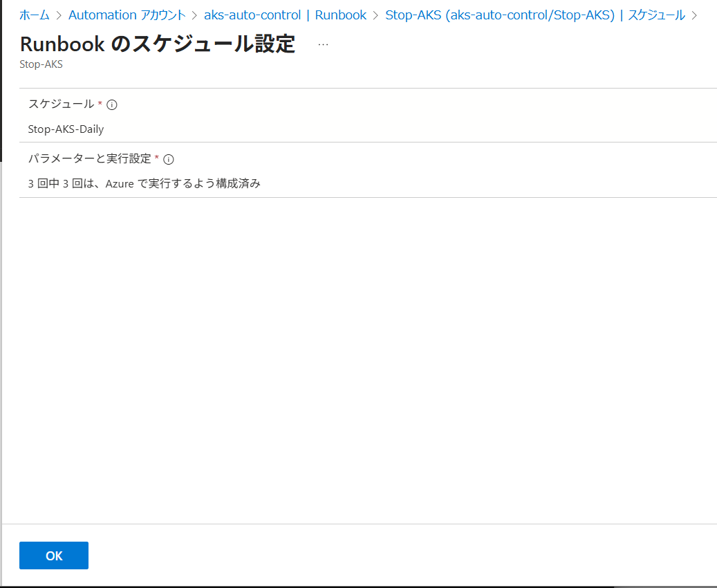Open the ellipsis more options menu
Image resolution: width=717 pixels, height=588 pixels.
pos(324,45)
